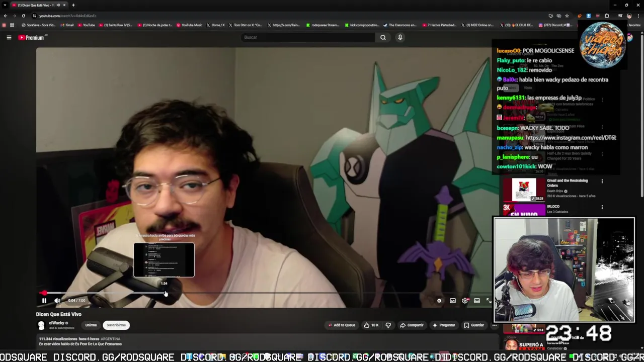Go back with browser back arrow
The height and width of the screenshot is (362, 644).
6,16
